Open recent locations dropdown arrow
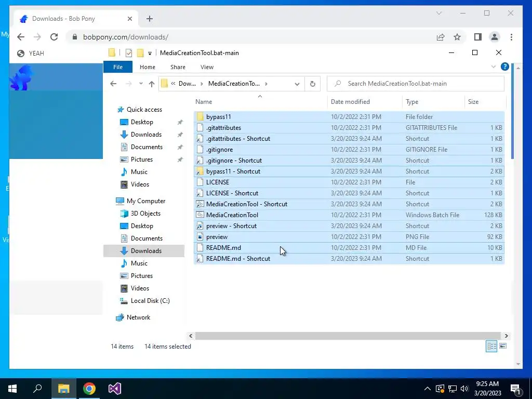 [x=141, y=84]
